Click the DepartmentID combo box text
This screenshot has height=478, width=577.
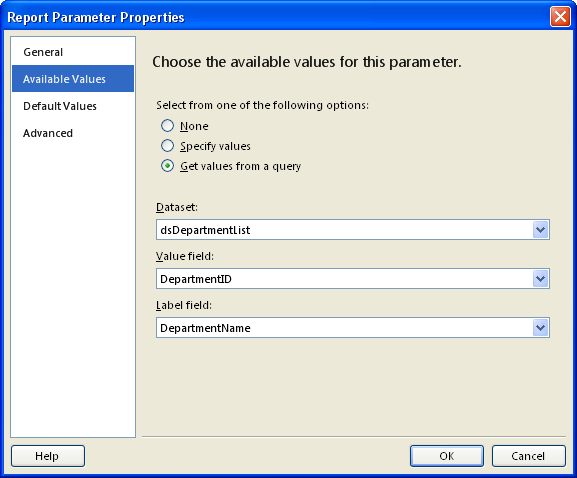196,279
